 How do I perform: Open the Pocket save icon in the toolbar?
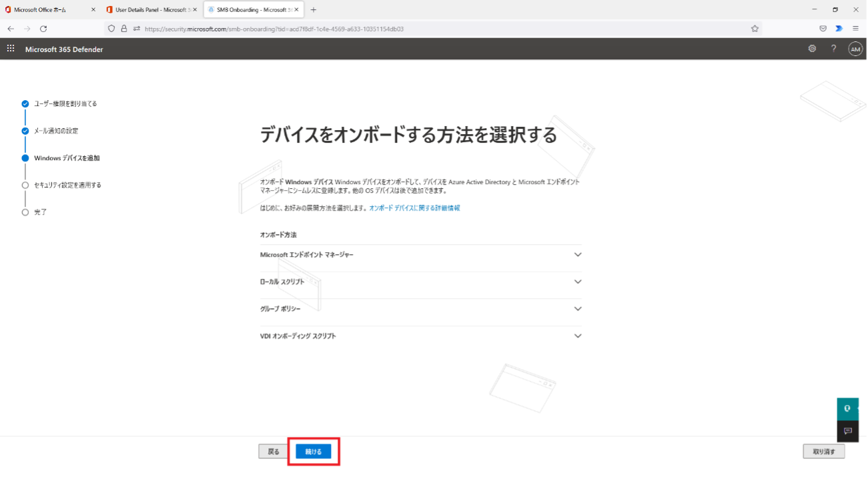(x=823, y=29)
